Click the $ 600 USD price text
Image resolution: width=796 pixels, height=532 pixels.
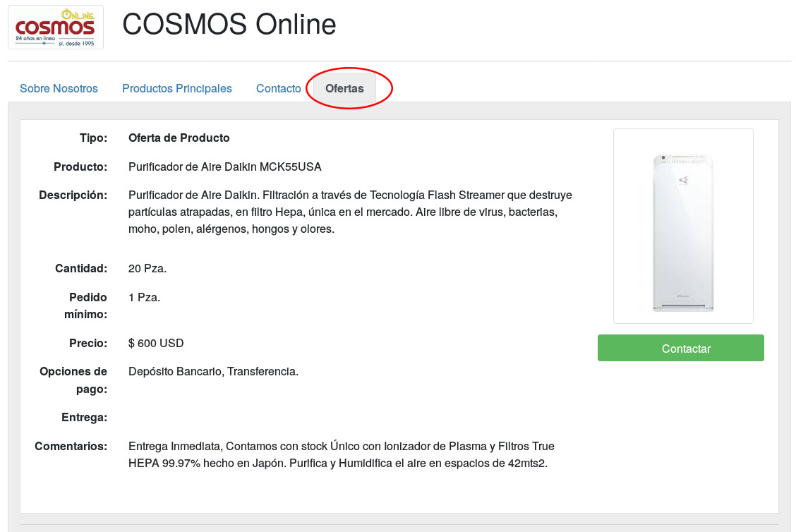155,343
